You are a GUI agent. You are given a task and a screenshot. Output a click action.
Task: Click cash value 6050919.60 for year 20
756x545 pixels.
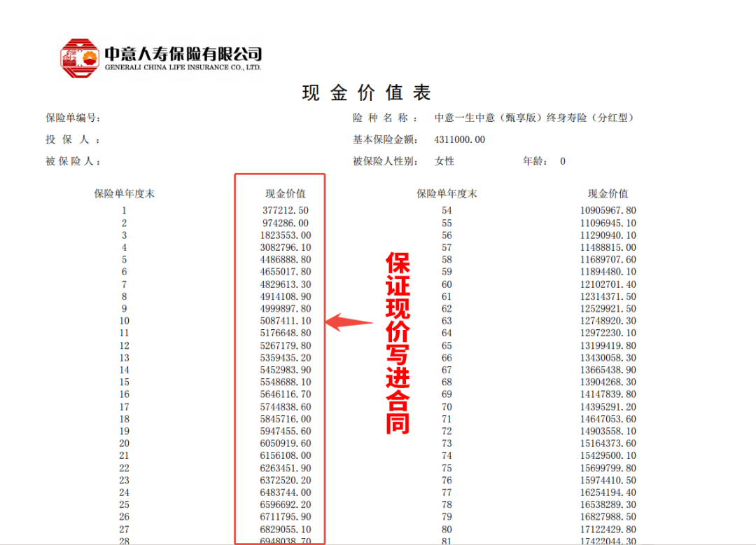click(x=286, y=443)
